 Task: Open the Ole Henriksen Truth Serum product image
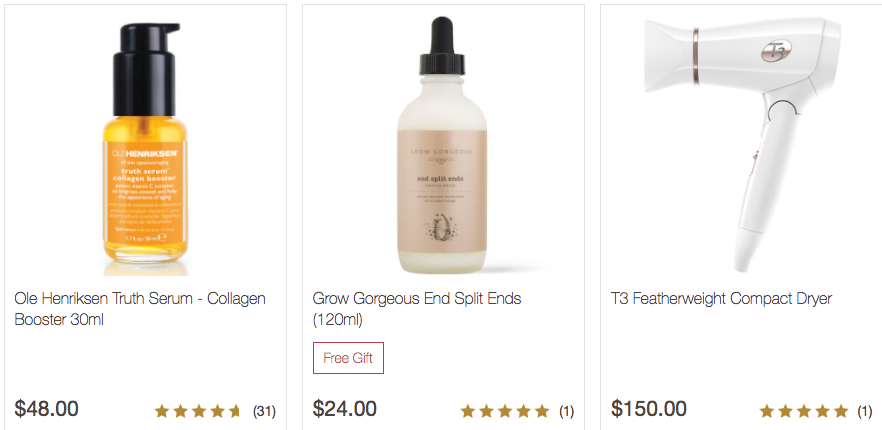pos(146,147)
